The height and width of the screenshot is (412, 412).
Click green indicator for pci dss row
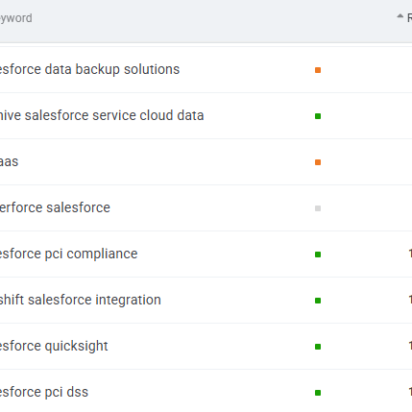coord(318,393)
